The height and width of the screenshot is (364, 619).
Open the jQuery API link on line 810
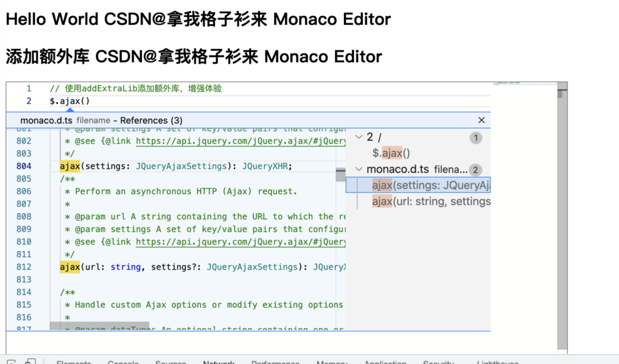241,242
